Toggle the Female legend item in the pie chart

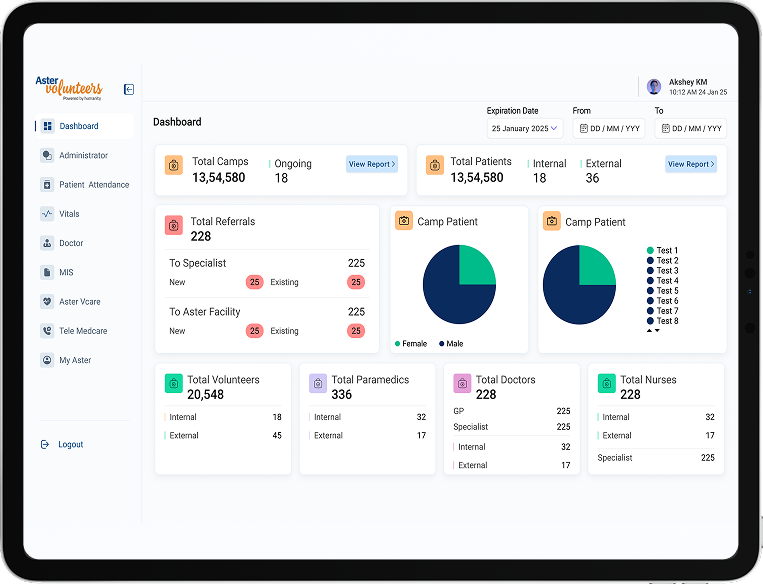click(411, 344)
